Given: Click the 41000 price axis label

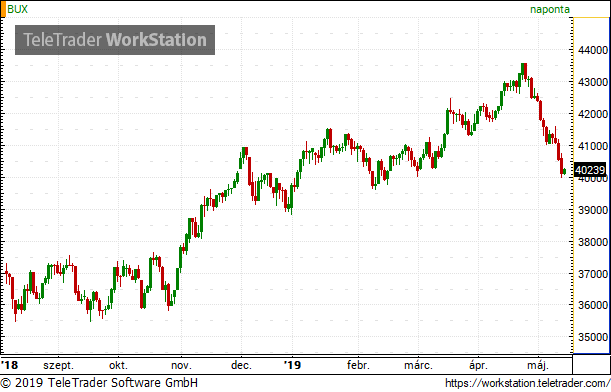Looking at the screenshot, I should click(593, 146).
